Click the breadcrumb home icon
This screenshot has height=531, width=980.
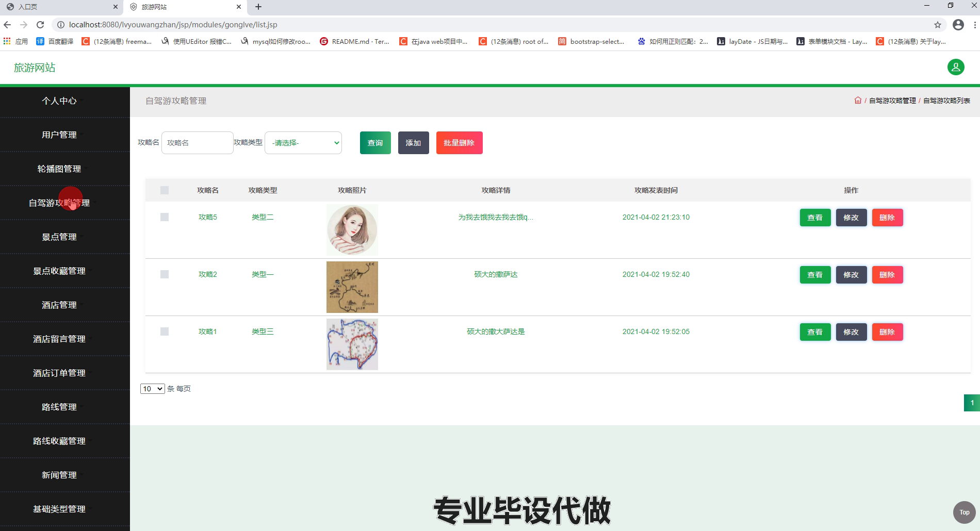pyautogui.click(x=858, y=101)
